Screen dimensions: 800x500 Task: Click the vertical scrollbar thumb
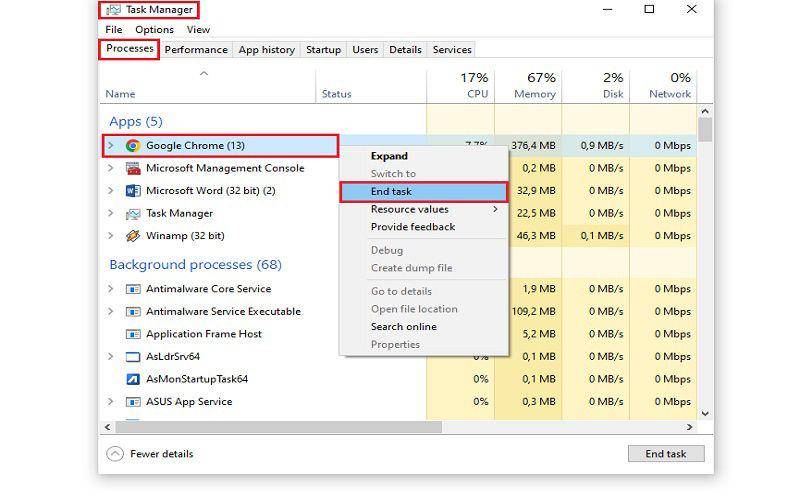[x=705, y=130]
